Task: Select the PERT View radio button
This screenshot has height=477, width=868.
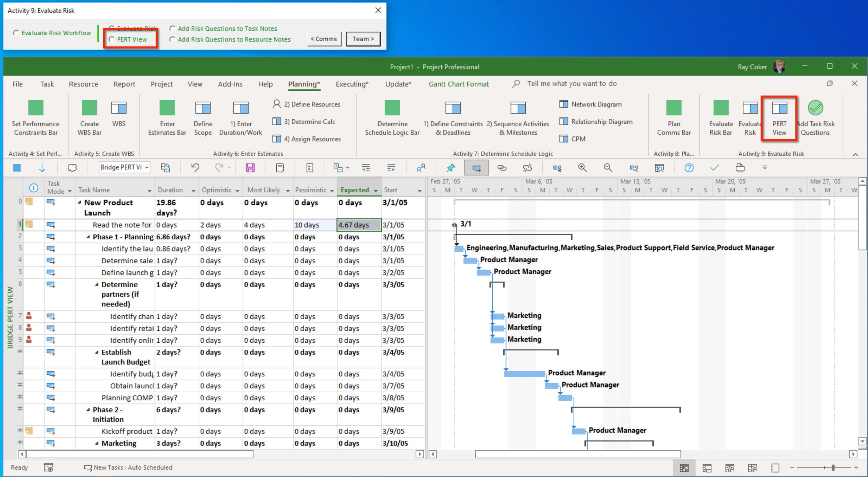Action: (112, 40)
